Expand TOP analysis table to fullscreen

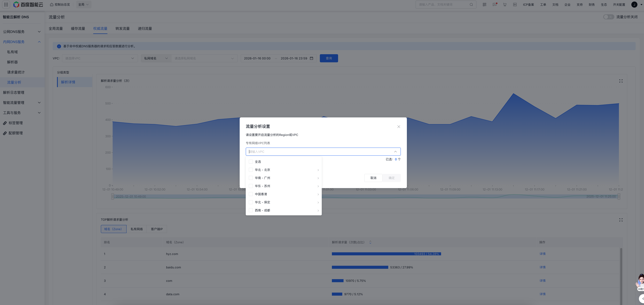point(621,220)
